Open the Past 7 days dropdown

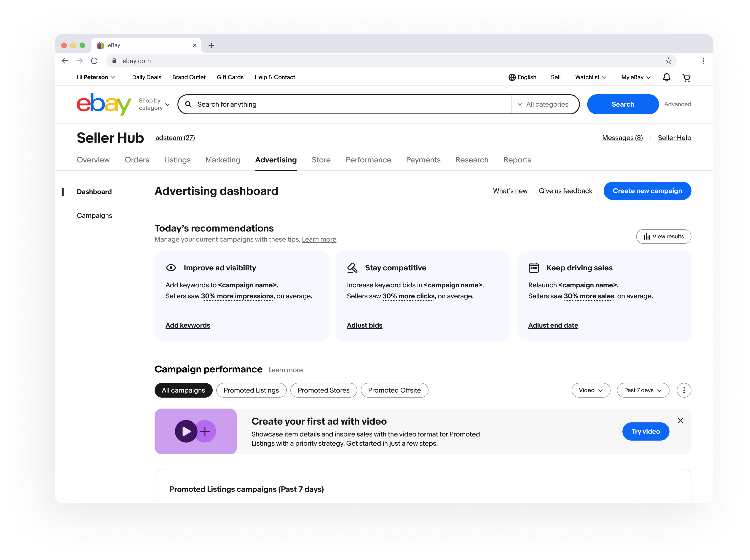[643, 390]
